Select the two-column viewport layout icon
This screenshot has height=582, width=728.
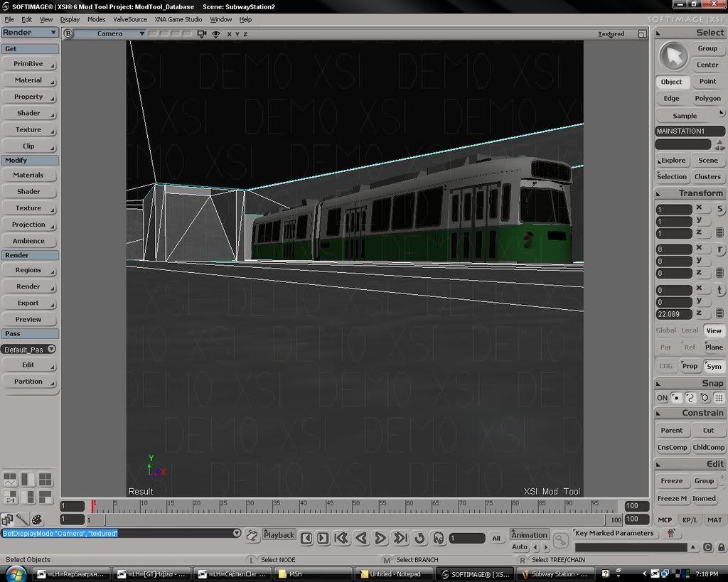coord(28,480)
